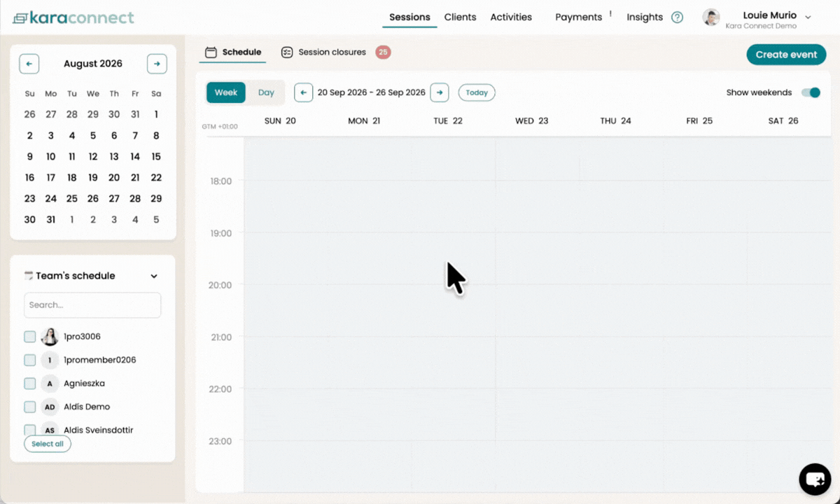Go to previous month in mini calendar
This screenshot has width=840, height=504.
pyautogui.click(x=29, y=64)
